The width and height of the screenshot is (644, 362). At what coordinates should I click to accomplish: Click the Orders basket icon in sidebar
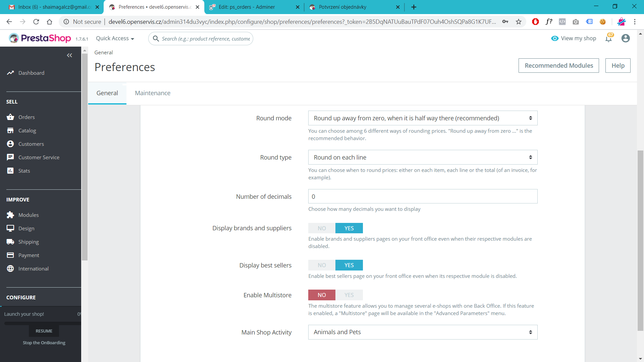point(10,117)
